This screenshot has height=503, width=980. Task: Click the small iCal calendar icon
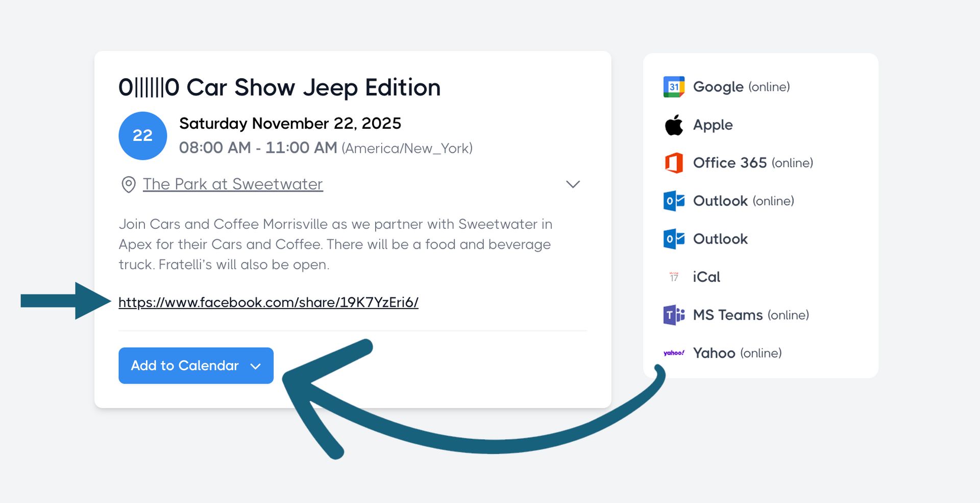[674, 277]
